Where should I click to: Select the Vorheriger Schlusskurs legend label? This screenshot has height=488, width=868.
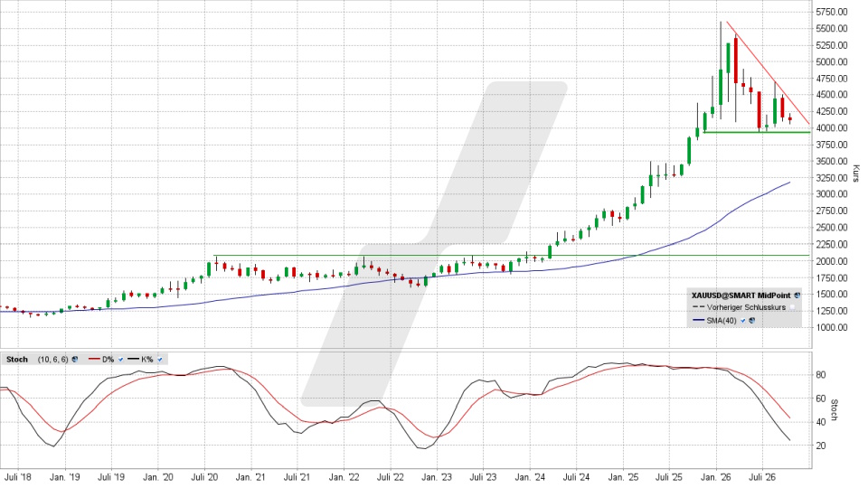pos(746,307)
